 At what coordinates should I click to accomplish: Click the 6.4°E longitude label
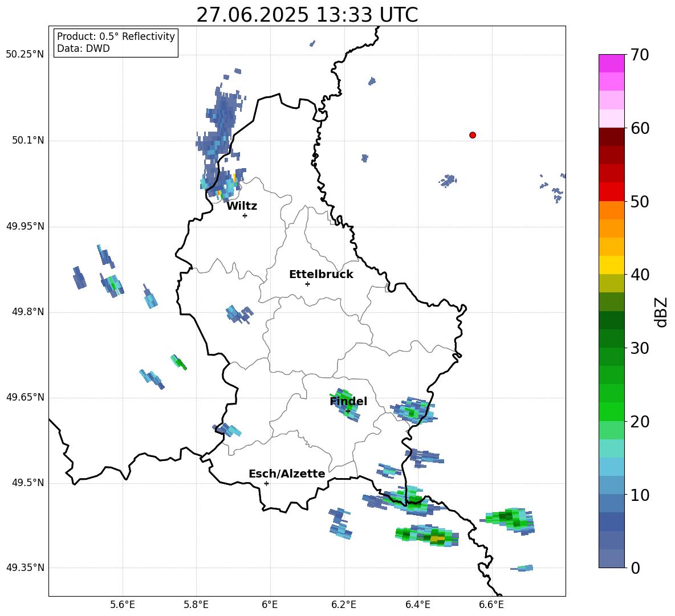click(417, 605)
